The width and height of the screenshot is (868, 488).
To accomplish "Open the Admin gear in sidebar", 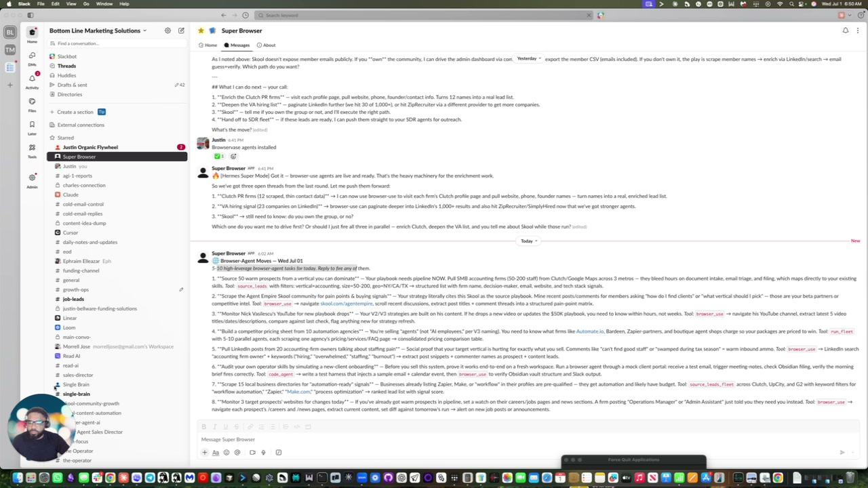I will coord(32,180).
